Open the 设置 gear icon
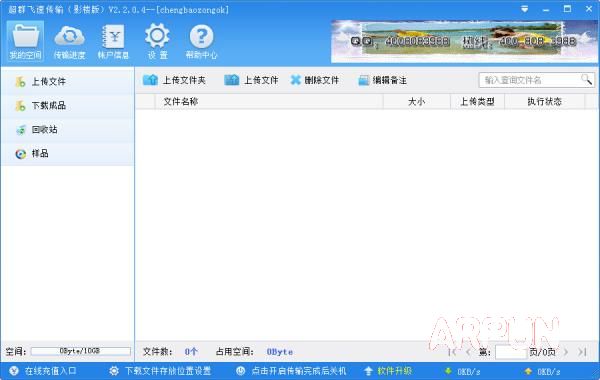Screen dimensions: 600x380 tap(157, 41)
